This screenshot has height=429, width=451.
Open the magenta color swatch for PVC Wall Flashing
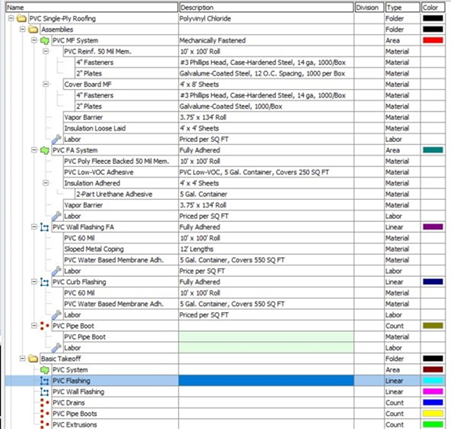[x=433, y=392]
